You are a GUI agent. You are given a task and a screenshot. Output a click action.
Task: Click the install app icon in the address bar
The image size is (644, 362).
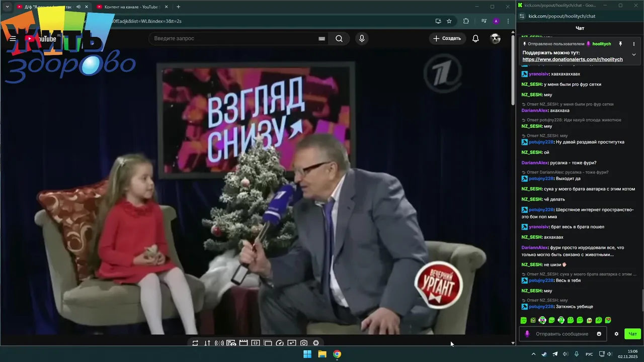(x=438, y=21)
